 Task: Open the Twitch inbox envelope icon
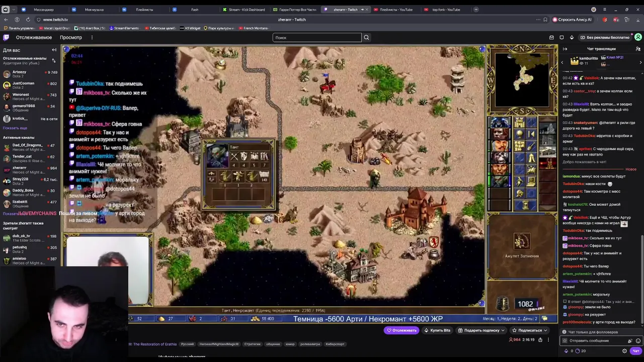pos(551,37)
